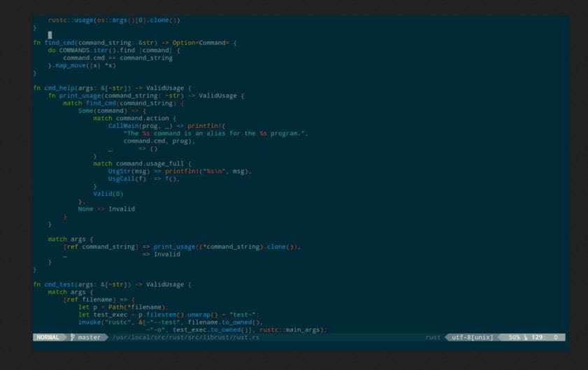Click the match command.action line
588x370 pixels.
point(135,118)
